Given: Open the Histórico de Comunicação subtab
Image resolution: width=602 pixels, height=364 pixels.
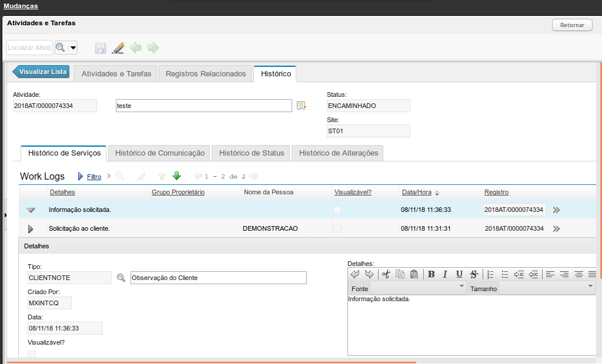Looking at the screenshot, I should point(160,153).
